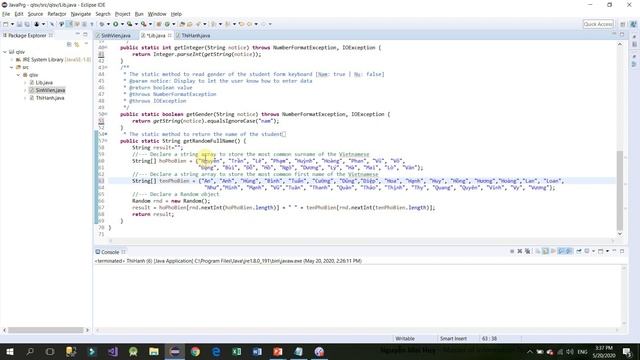Click Open Console icon in Console toolbar
The height and width of the screenshot is (360, 640).
600,251
